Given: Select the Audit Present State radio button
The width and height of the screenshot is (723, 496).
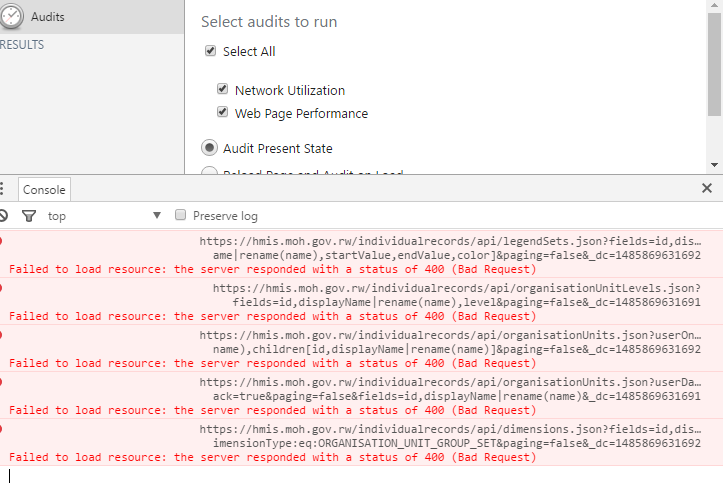Looking at the screenshot, I should [210, 148].
